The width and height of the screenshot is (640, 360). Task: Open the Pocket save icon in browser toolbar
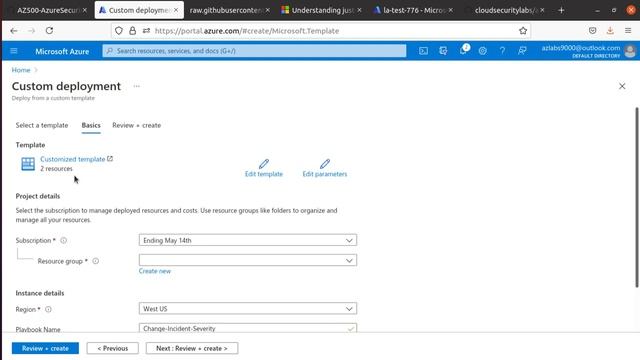pyautogui.click(x=593, y=31)
